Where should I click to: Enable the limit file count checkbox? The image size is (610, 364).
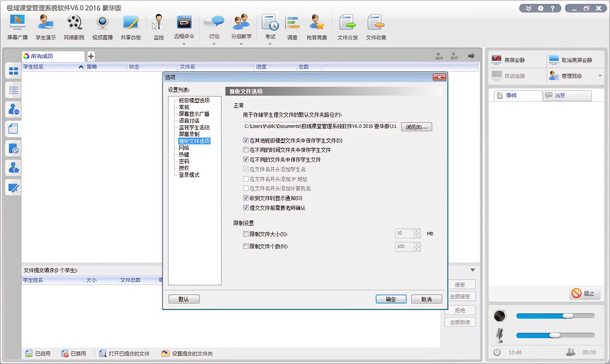coord(246,246)
